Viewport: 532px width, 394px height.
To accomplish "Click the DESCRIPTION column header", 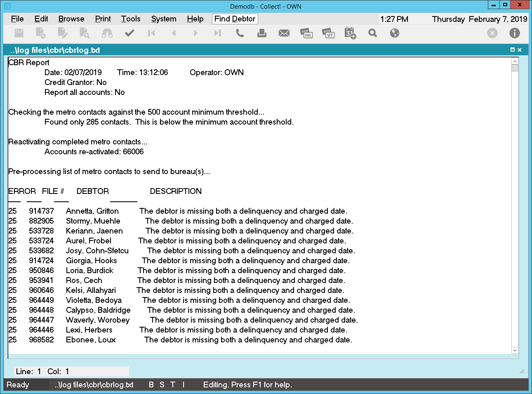I will click(176, 191).
